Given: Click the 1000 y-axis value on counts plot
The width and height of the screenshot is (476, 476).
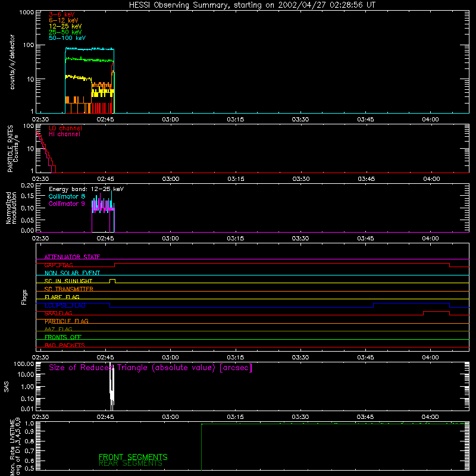Looking at the screenshot, I should pyautogui.click(x=27, y=12).
